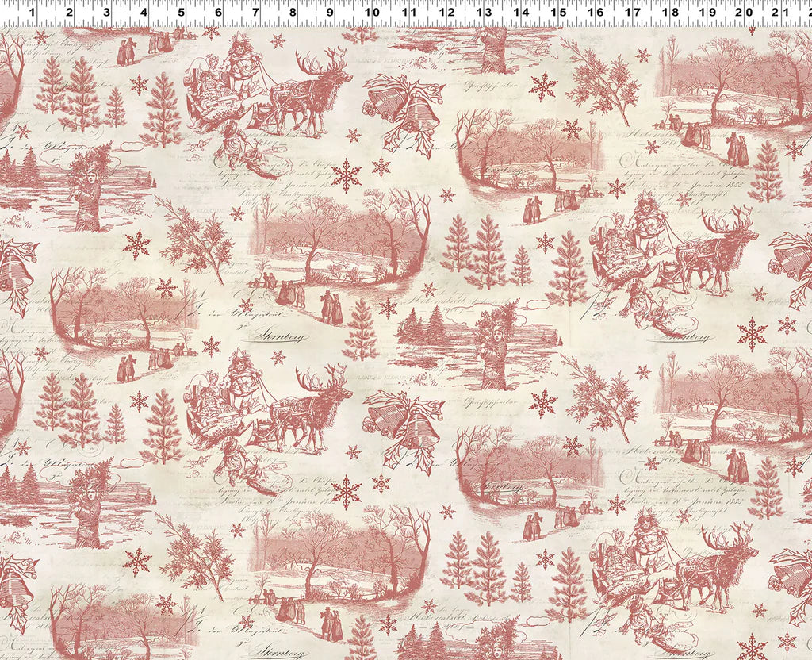Select the holly branch below ruler mark 16
Screen dimensions: 812x660
click(x=600, y=83)
